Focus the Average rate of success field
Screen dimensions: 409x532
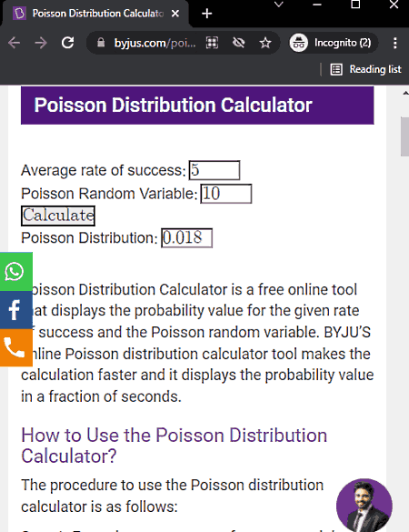point(214,170)
